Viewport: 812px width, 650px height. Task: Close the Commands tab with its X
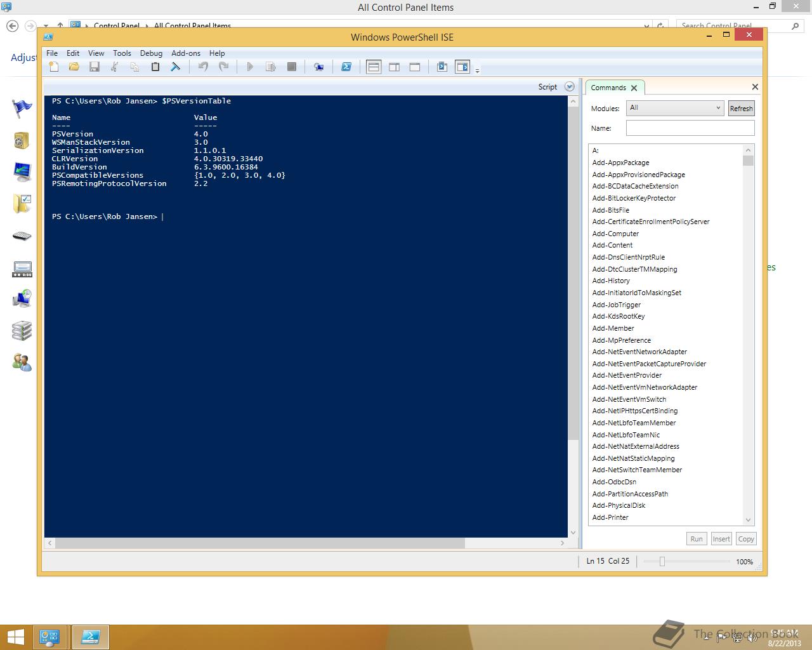point(634,88)
